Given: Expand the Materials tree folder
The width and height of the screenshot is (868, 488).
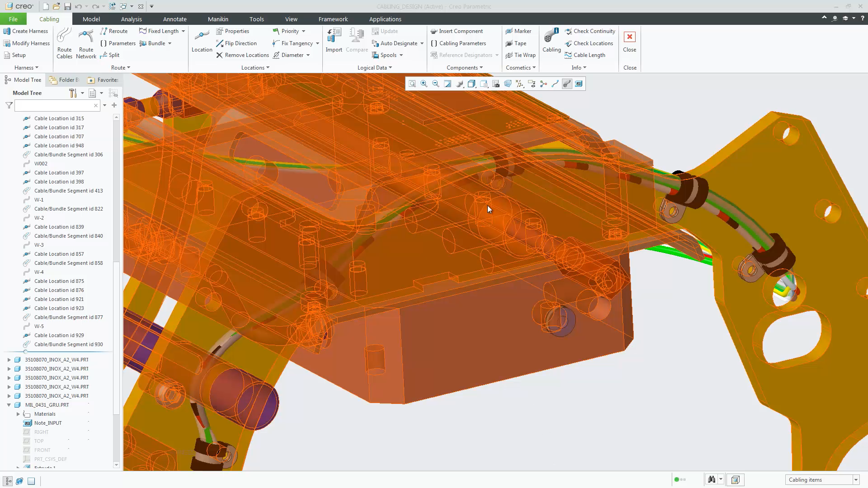Looking at the screenshot, I should 18,414.
